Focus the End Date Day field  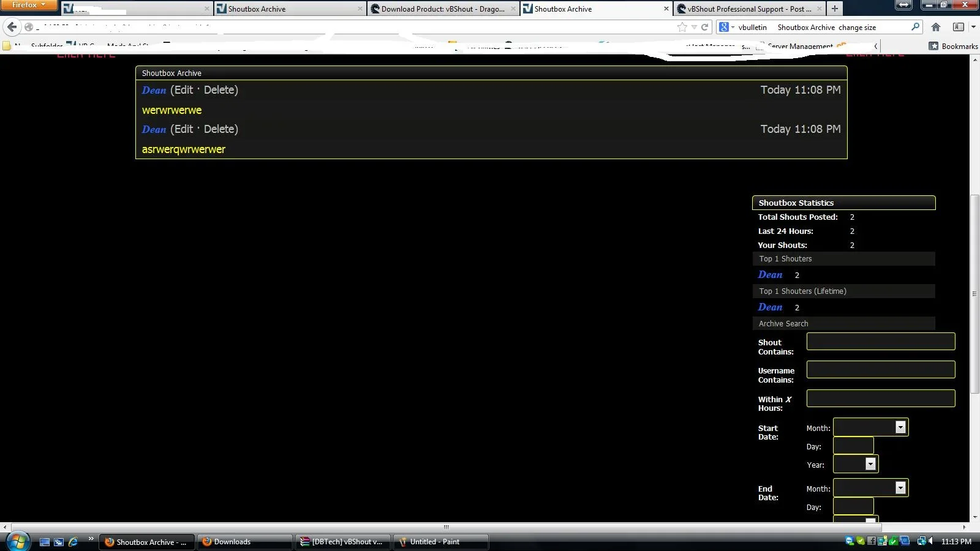click(x=853, y=506)
